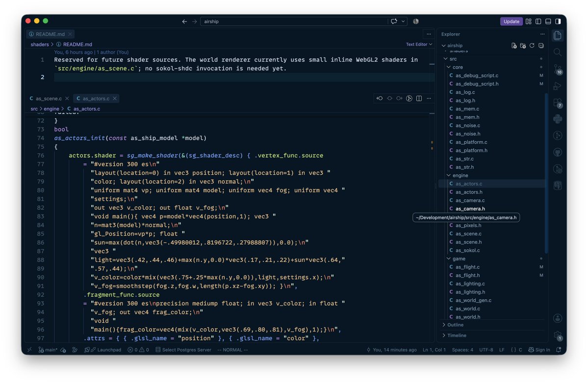
Task: Create a new file in Explorer
Action: [514, 46]
